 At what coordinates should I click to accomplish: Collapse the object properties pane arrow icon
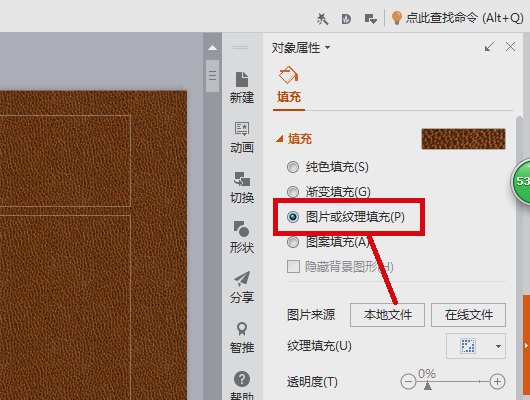489,47
